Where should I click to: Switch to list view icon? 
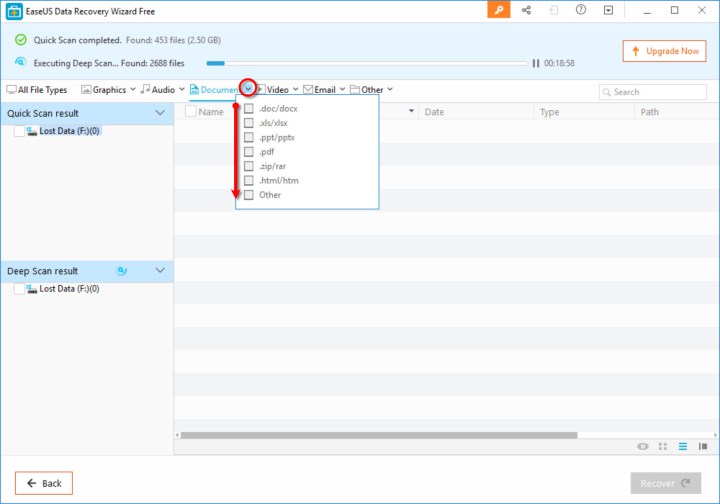[x=684, y=446]
